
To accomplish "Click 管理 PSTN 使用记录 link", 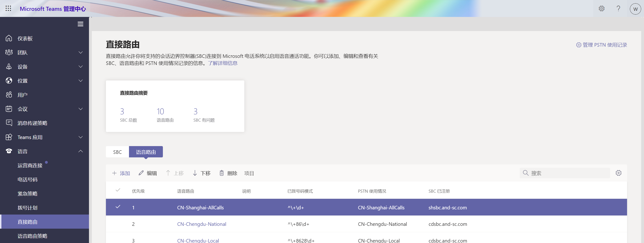I will pos(605,45).
